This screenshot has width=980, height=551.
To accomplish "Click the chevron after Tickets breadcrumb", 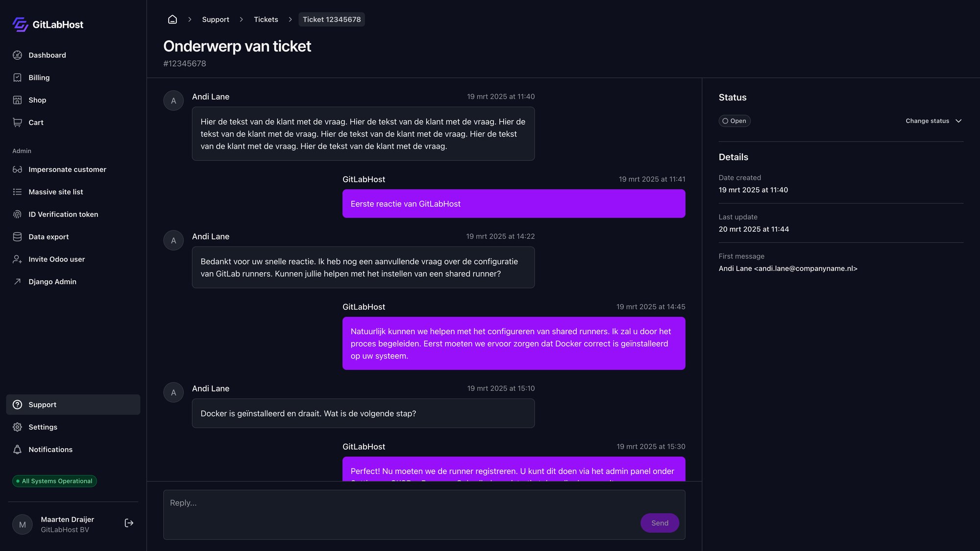I will [290, 19].
